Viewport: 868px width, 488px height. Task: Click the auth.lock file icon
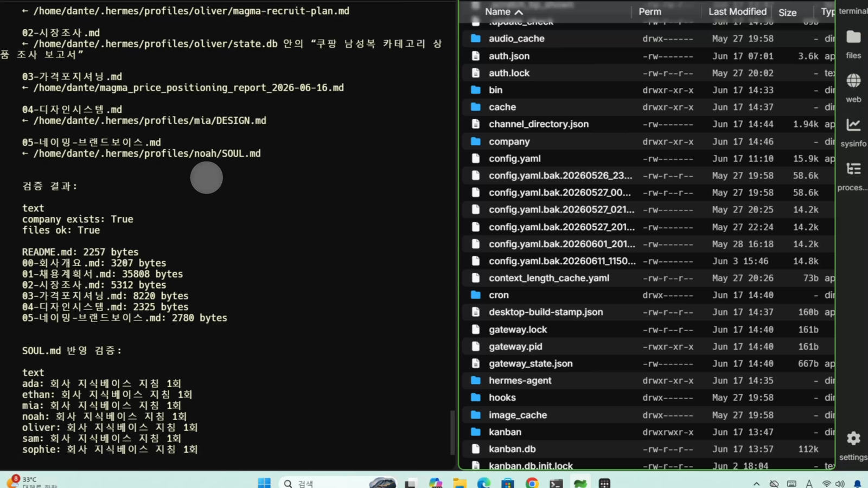(476, 73)
